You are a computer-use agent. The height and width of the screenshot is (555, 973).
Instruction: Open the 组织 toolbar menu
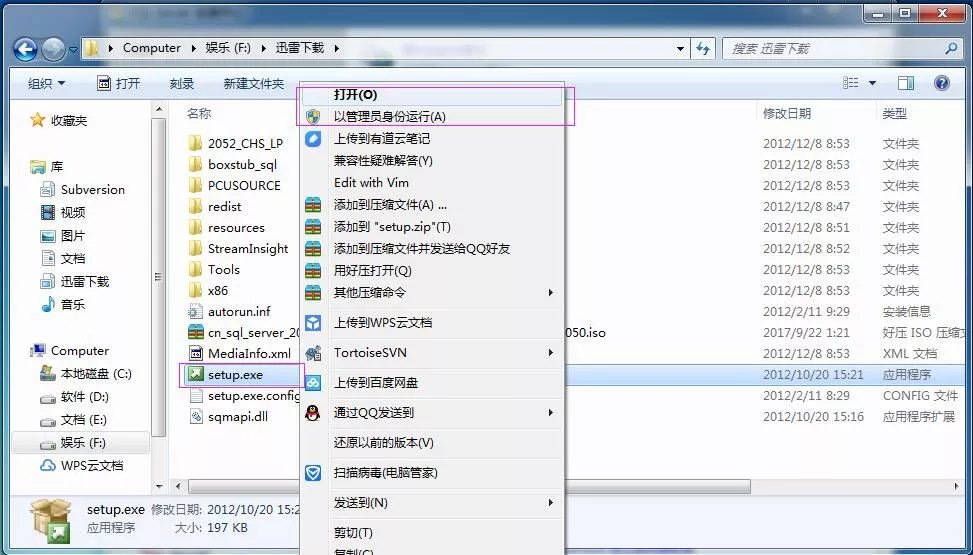pos(47,83)
